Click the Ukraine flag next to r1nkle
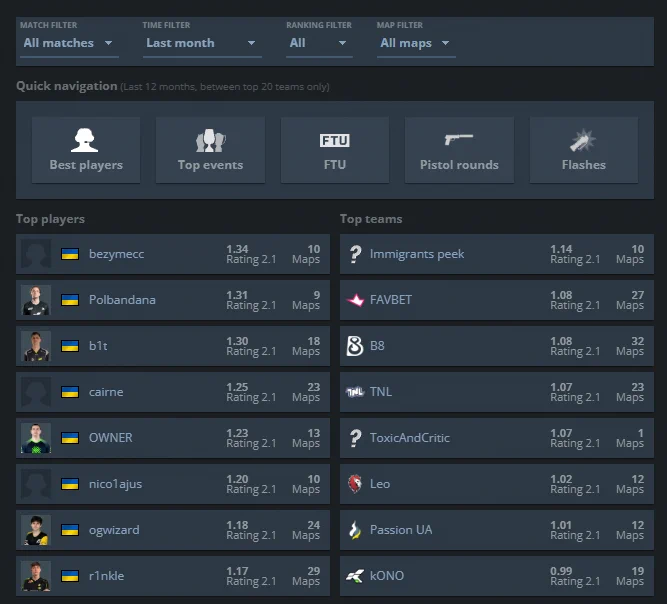This screenshot has height=604, width=667. (70, 576)
